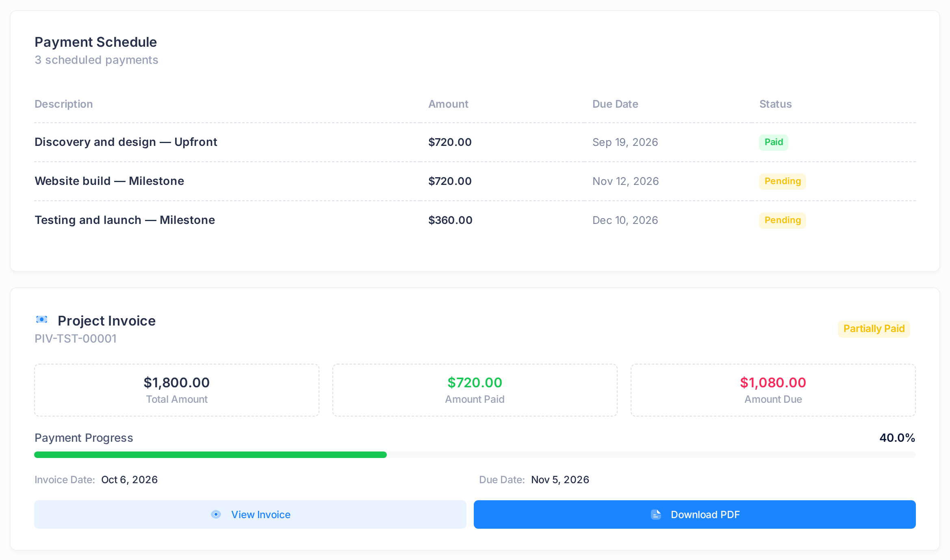950x560 pixels.
Task: Click the Dec 10, 2026 due date
Action: 625,220
